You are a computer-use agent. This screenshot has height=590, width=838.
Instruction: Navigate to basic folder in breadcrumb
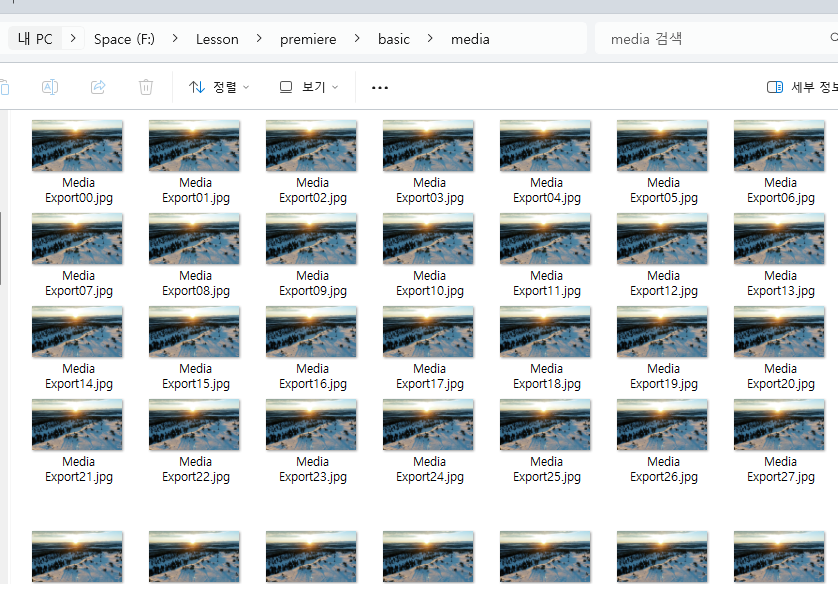(393, 39)
